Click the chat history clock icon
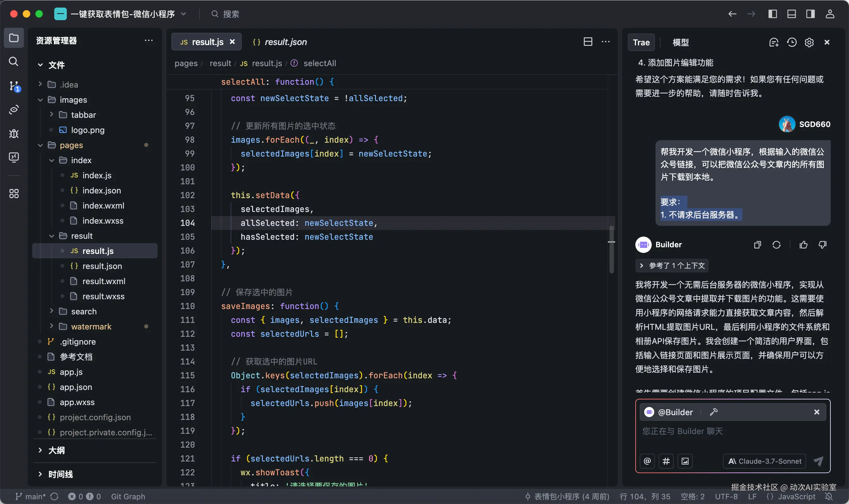Viewport: 849px width, 504px height. click(x=792, y=43)
